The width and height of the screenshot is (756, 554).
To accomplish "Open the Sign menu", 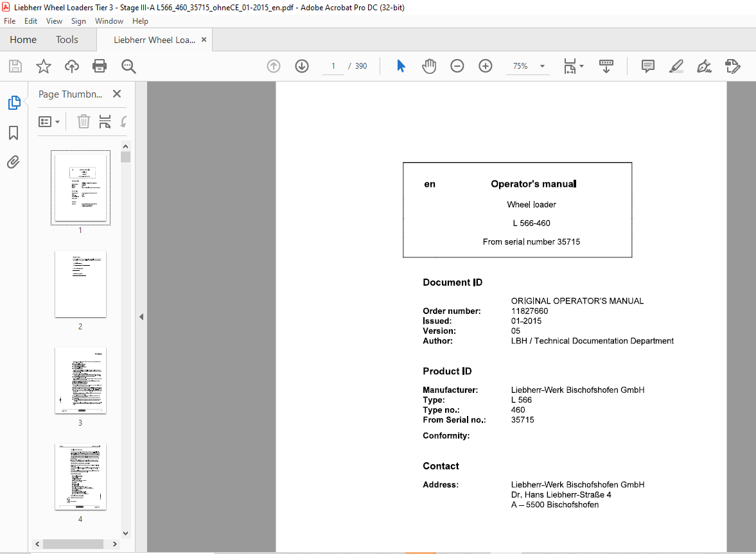I will click(78, 21).
